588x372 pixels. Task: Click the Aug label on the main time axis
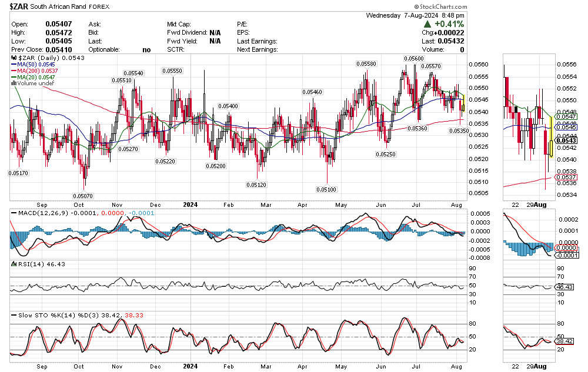click(456, 205)
